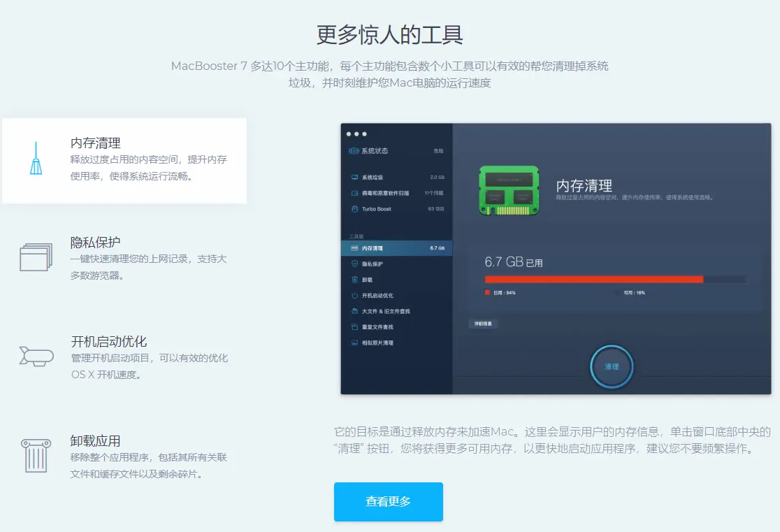Click the Turbo Boost rocket icon

[x=354, y=209]
